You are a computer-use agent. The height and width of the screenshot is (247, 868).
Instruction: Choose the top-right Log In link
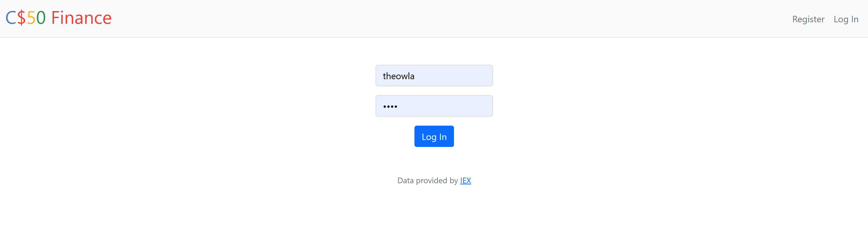[846, 19]
